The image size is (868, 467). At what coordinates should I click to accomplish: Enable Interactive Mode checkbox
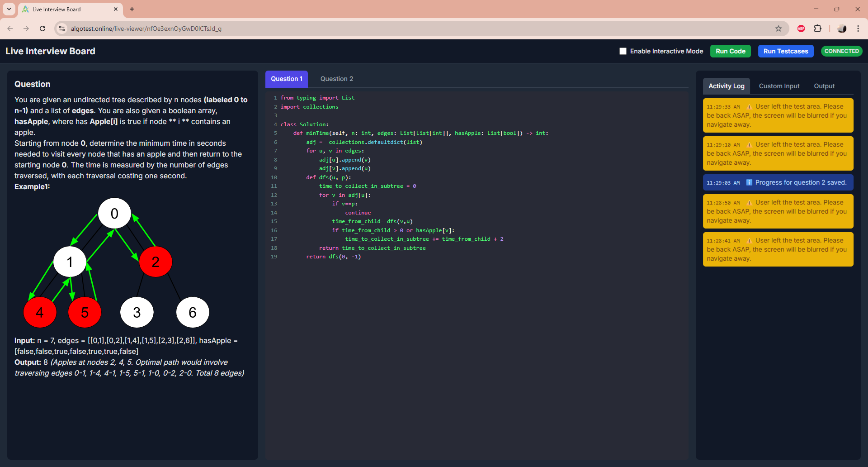click(x=623, y=51)
